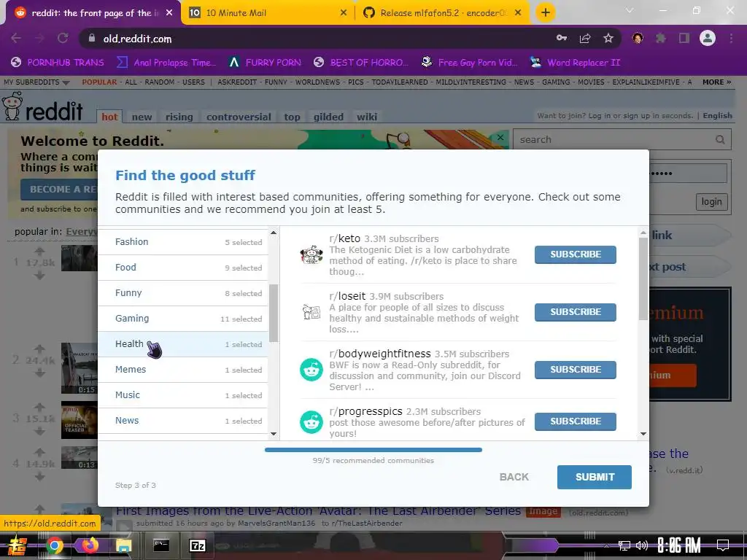
Task: Open the 'top' sorting tab
Action: tap(292, 117)
